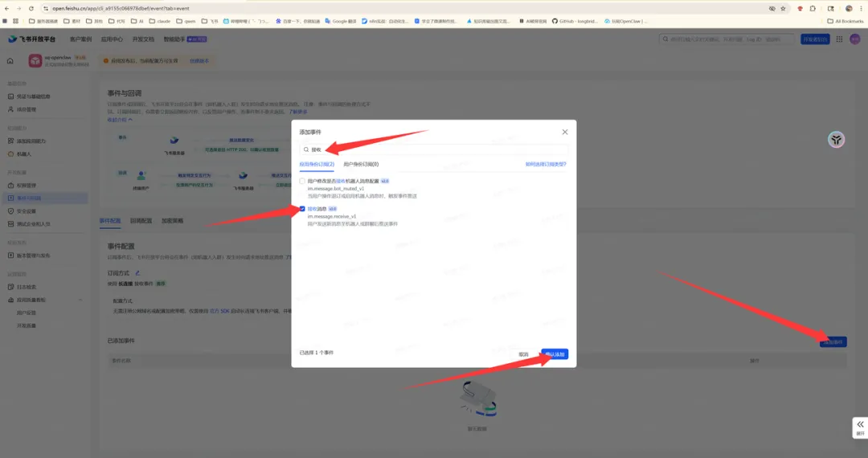Click im.message.bot_muted_v1 event name text
The image size is (868, 458).
tap(335, 189)
